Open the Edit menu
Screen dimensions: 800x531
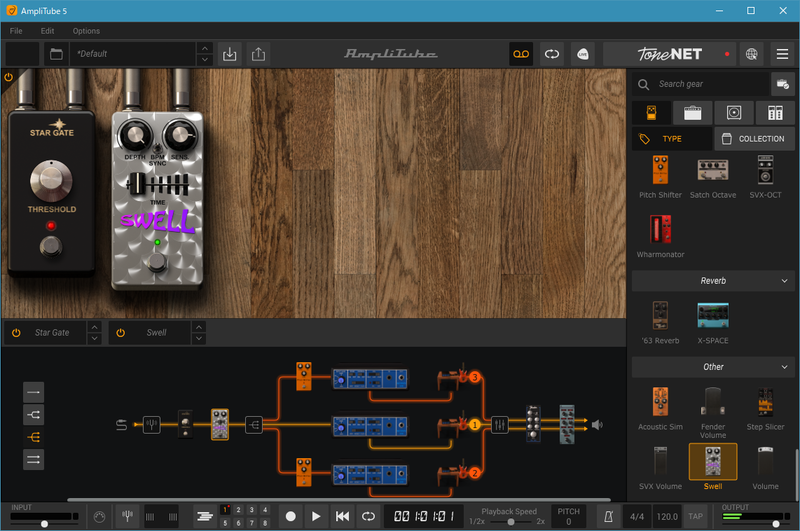(47, 31)
